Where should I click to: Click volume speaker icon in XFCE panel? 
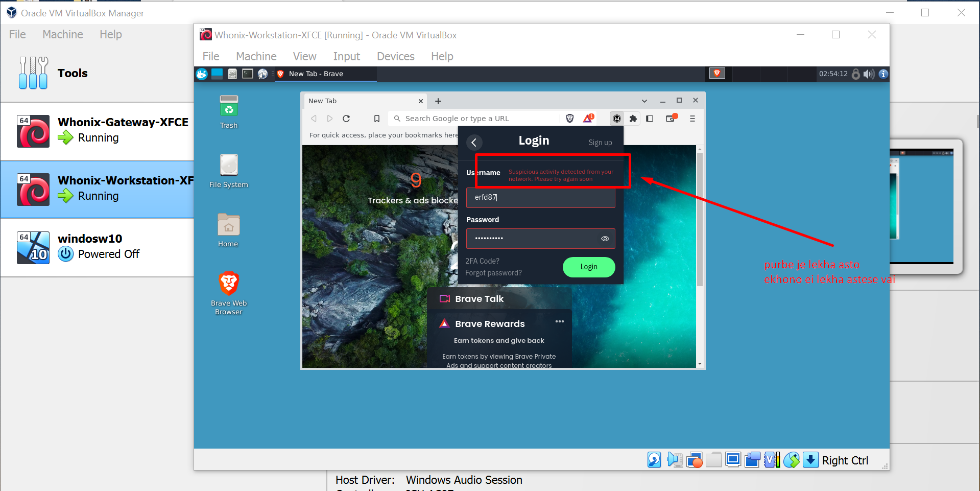(869, 74)
